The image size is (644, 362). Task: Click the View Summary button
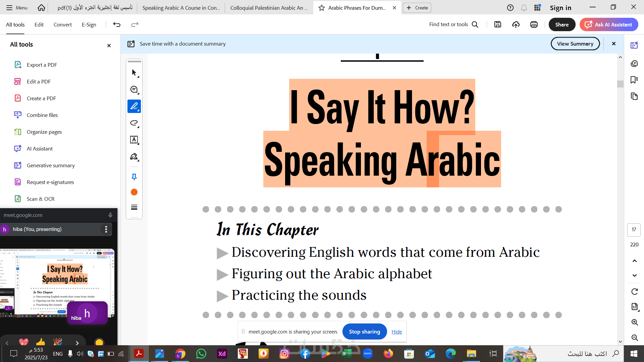pos(575,44)
